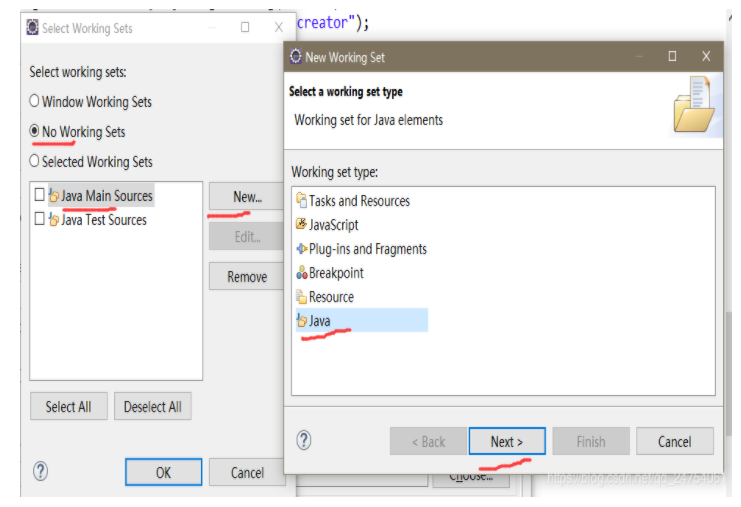Select the Resource working set type
The width and height of the screenshot is (741, 507).
point(331,297)
